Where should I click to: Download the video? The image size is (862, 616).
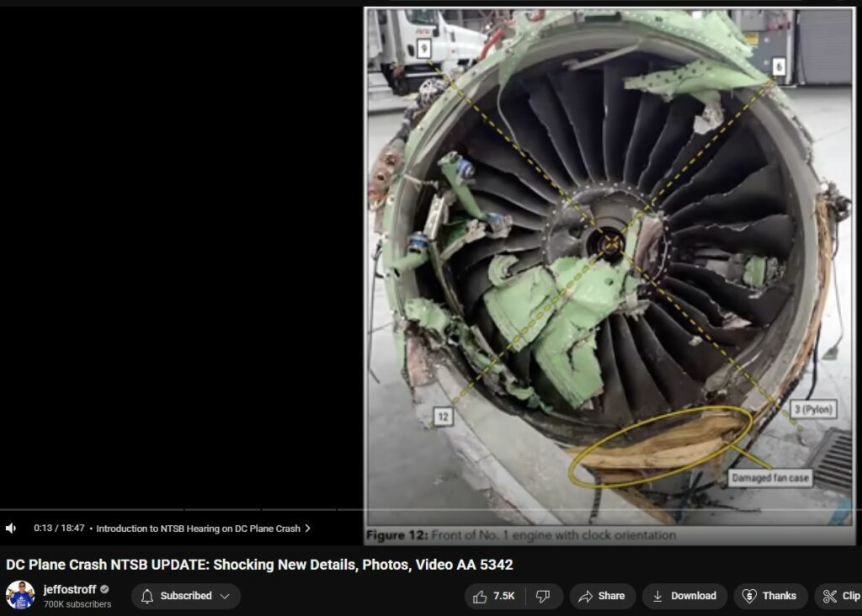tap(683, 596)
